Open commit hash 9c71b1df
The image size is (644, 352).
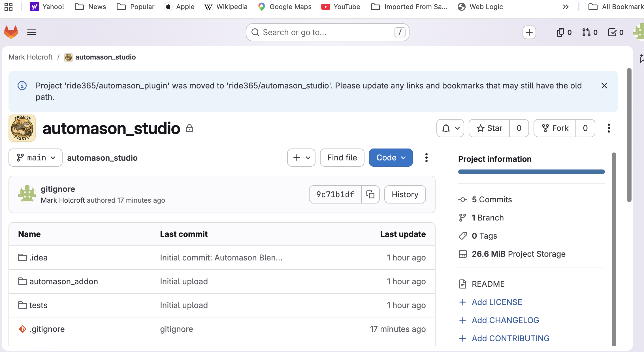(335, 194)
